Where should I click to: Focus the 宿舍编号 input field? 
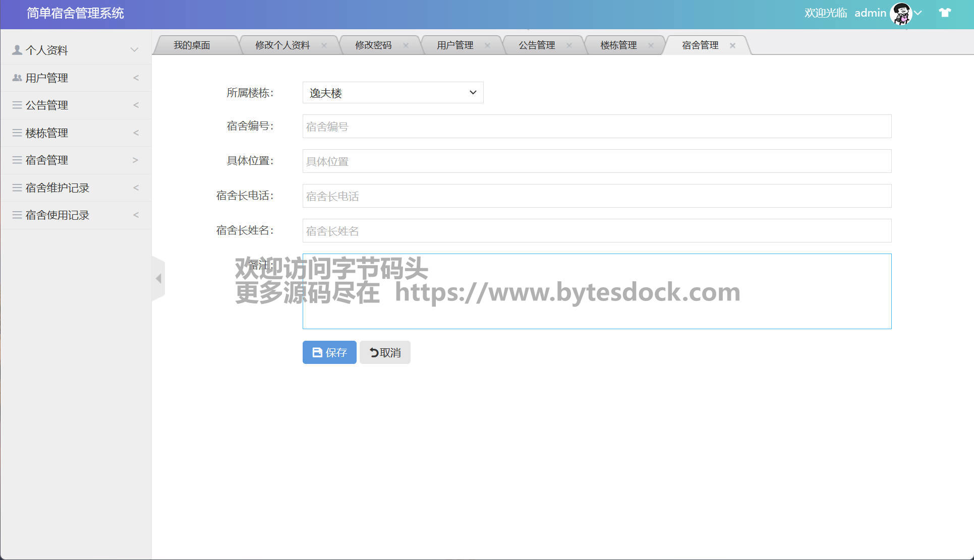click(x=596, y=127)
